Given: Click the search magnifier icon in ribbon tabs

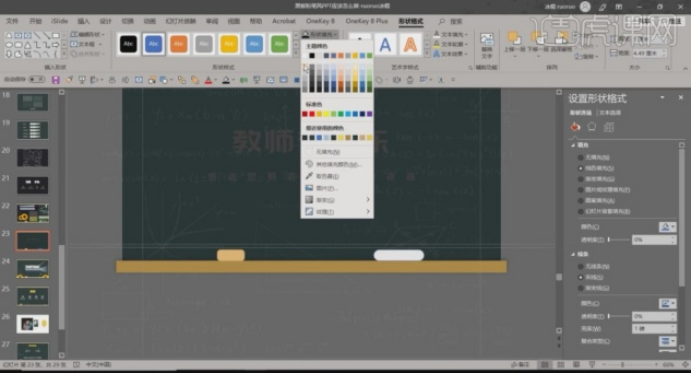Looking at the screenshot, I should [441, 21].
